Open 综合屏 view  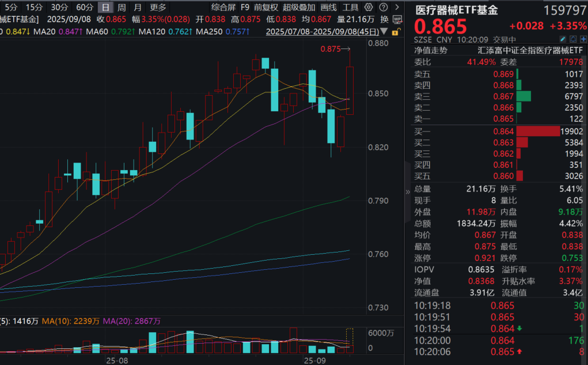click(225, 7)
